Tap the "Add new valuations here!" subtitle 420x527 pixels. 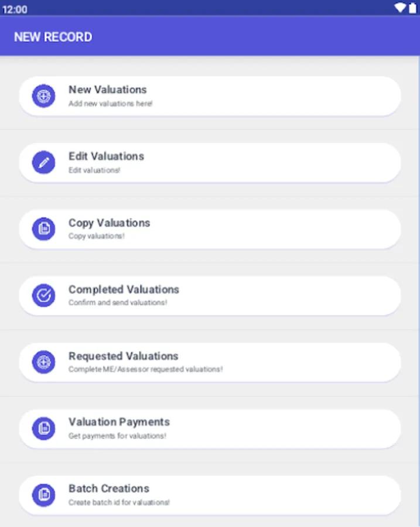point(110,104)
